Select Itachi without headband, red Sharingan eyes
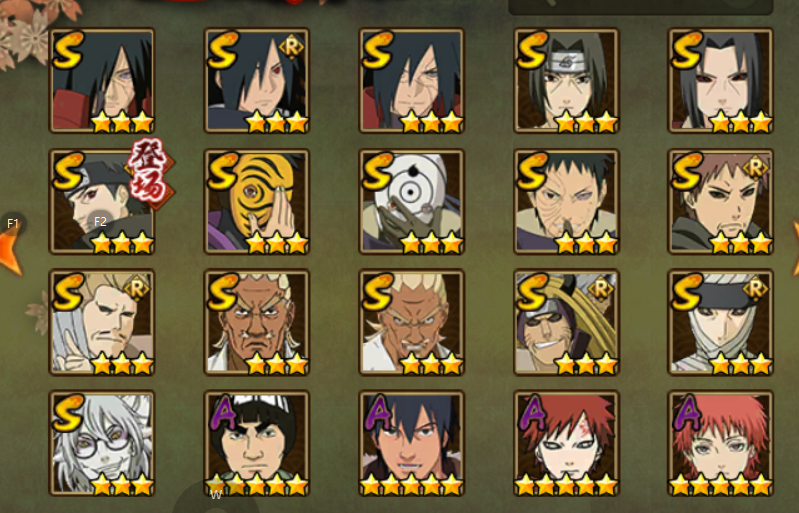Viewport: 799px width, 513px height. [x=721, y=80]
